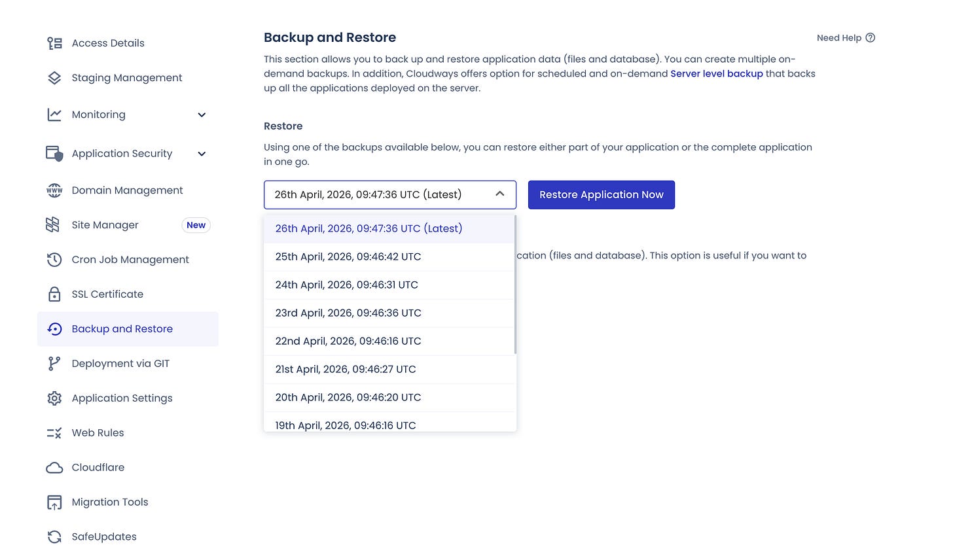Click the Monitoring chart icon
This screenshot has height=560, width=953.
[x=54, y=114]
